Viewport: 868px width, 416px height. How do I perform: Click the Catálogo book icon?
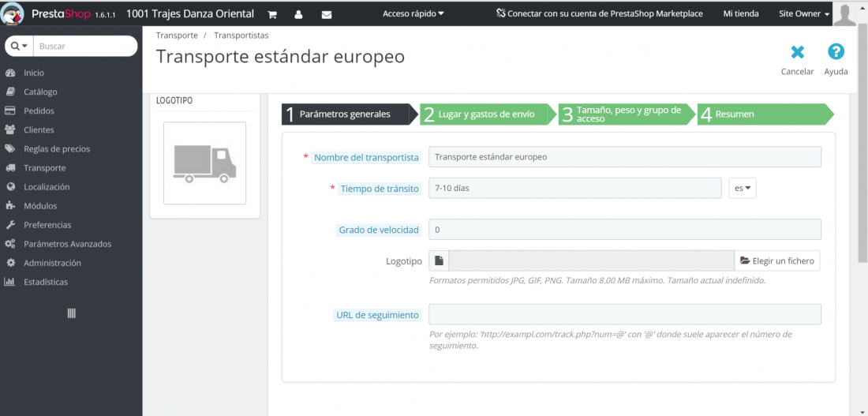[x=9, y=92]
